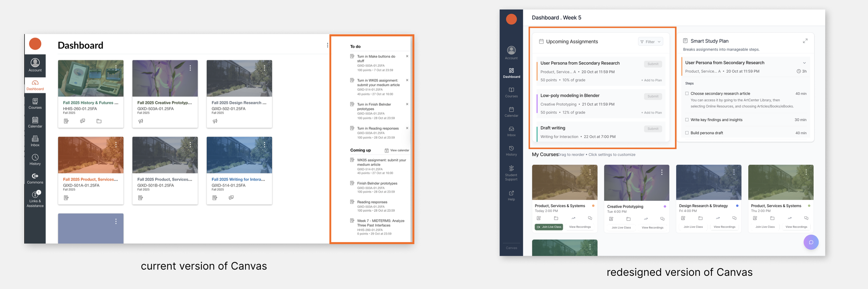Image resolution: width=868 pixels, height=289 pixels.
Task: Open the Filter dropdown in Upcoming Assignments
Action: pos(650,42)
